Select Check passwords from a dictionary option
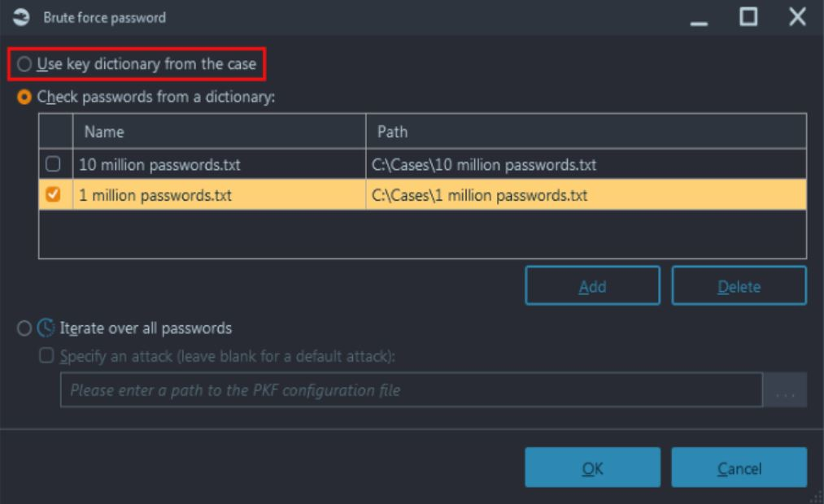 (x=24, y=97)
